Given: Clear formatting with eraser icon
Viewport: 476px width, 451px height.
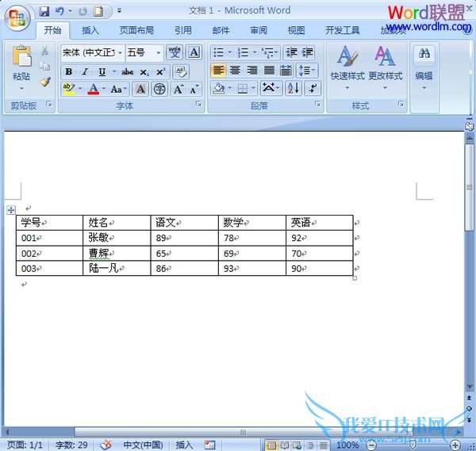Looking at the screenshot, I should click(181, 71).
